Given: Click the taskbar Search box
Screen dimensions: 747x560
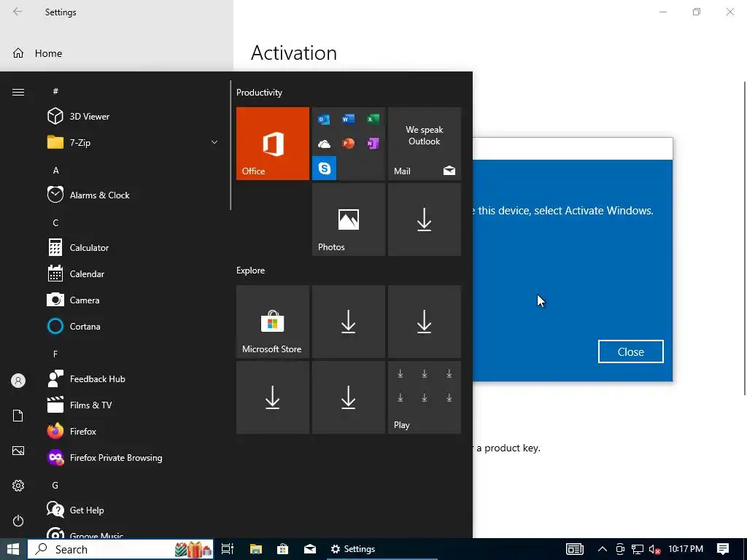Looking at the screenshot, I should click(x=120, y=549).
